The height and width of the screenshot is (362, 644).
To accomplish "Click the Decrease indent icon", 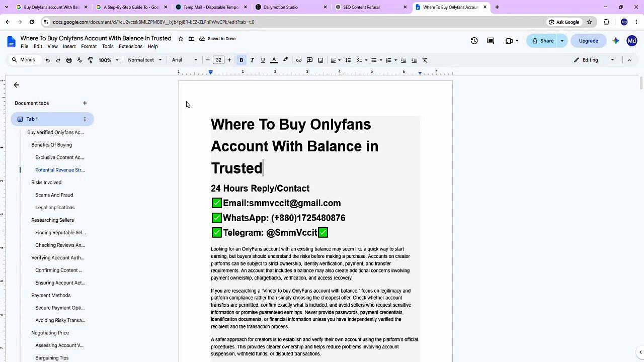I will click(x=403, y=60).
